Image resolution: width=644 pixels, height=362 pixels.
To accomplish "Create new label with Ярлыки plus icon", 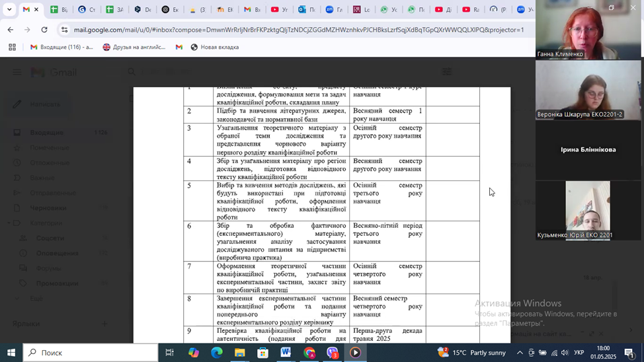I will tap(104, 324).
